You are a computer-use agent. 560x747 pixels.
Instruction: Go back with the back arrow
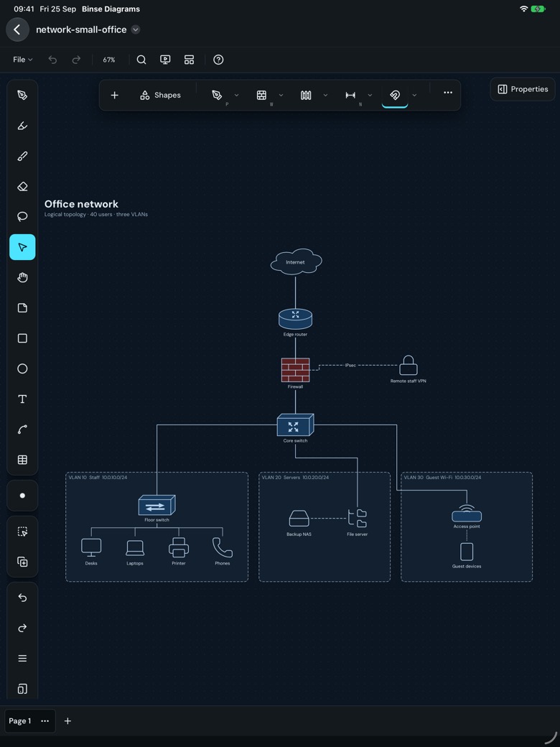pos(17,29)
